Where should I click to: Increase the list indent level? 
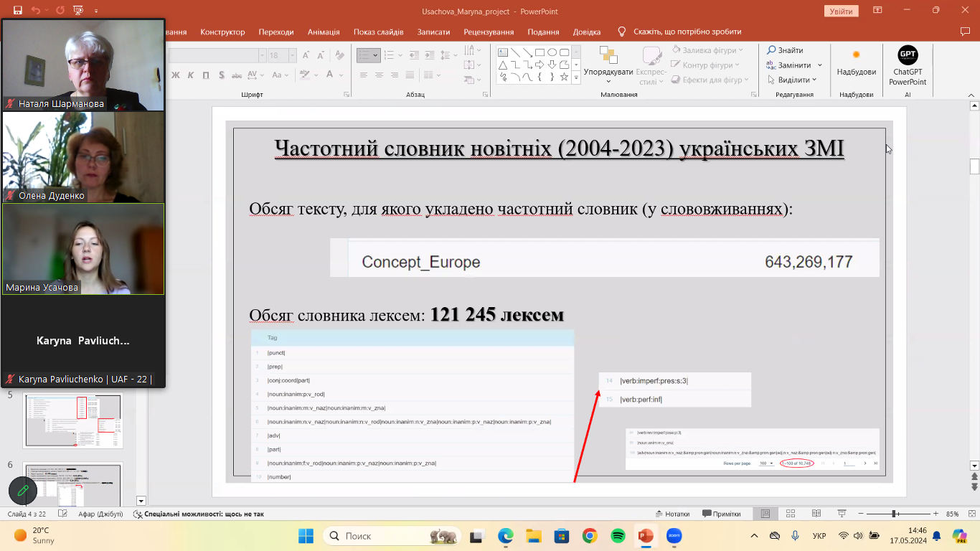(431, 55)
